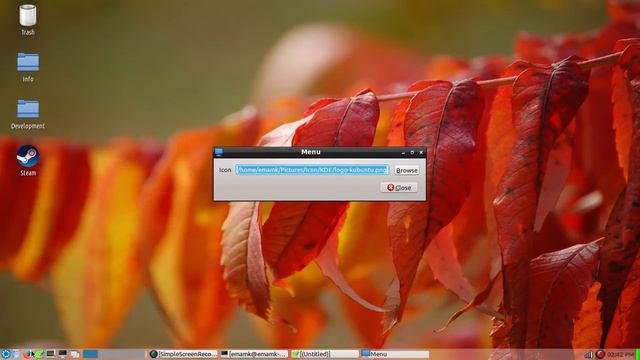Focus the Icon path input field
Viewport: 640px width, 360px height.
pos(313,170)
